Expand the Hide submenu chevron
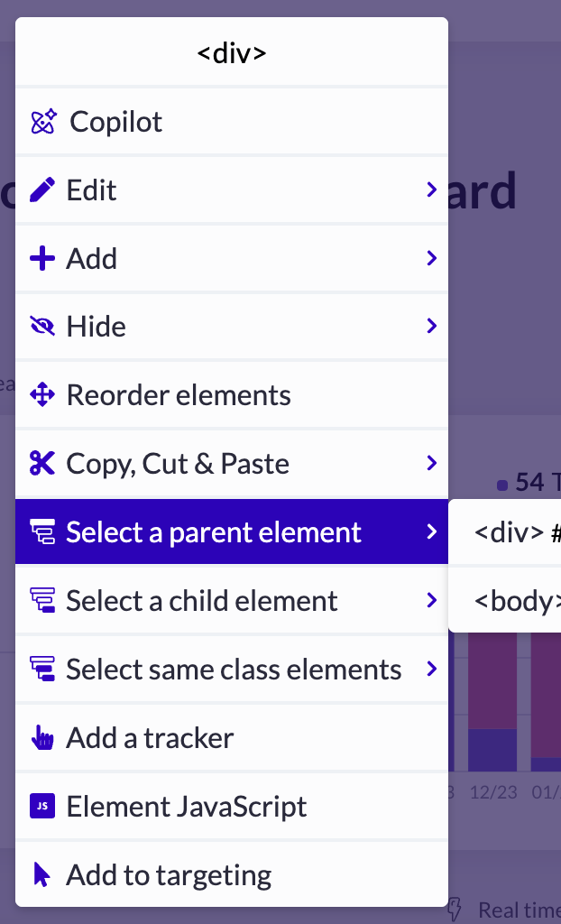The width and height of the screenshot is (561, 924). coord(432,326)
